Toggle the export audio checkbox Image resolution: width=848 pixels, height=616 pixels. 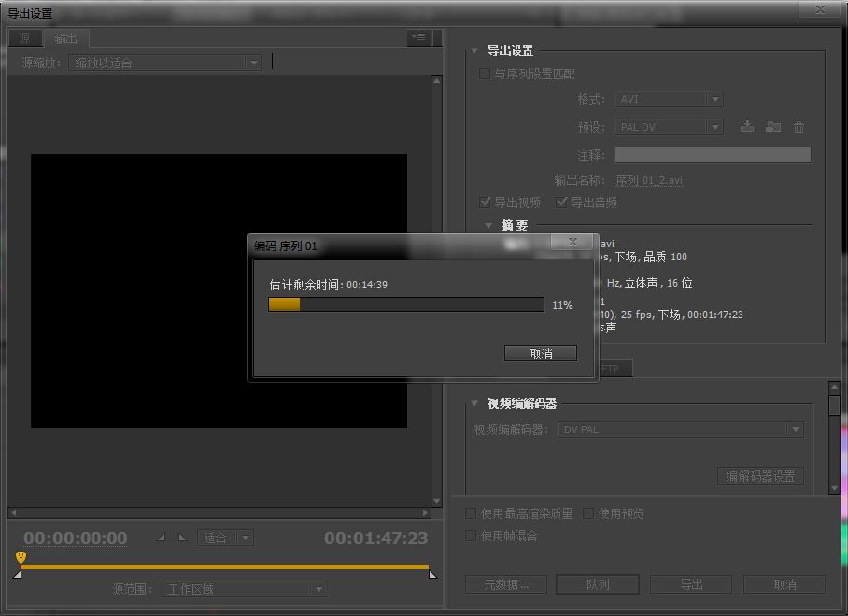click(x=562, y=203)
